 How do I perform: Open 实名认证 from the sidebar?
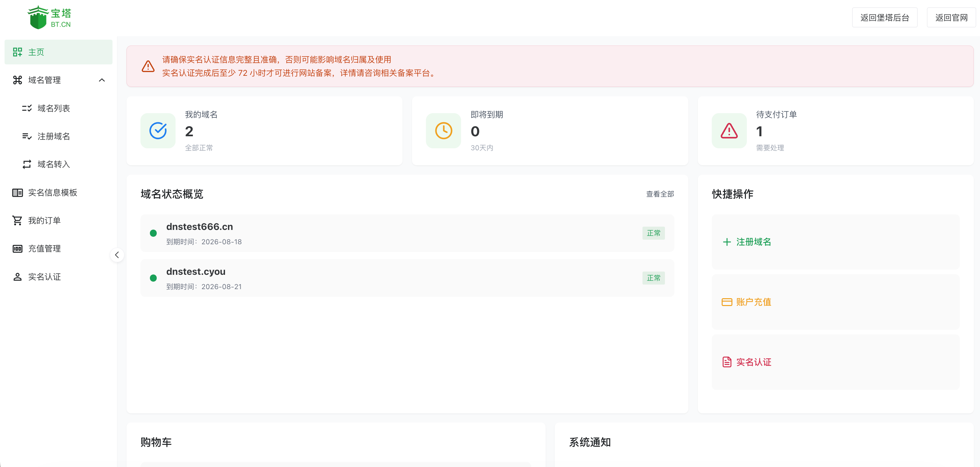pyautogui.click(x=45, y=277)
